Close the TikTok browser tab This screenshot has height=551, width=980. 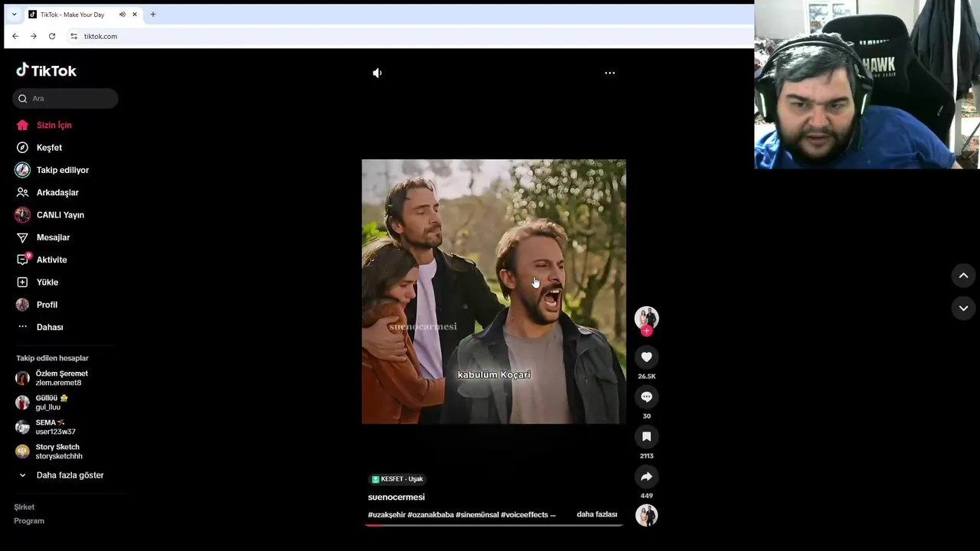[x=135, y=15]
